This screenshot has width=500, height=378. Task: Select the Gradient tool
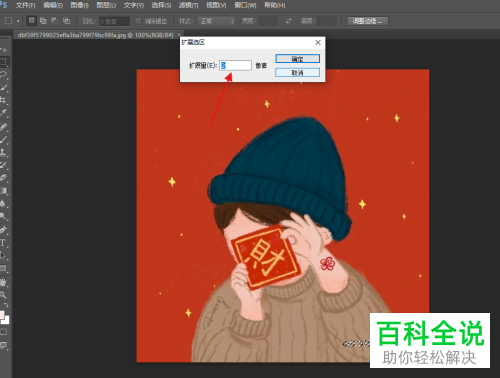[3, 191]
